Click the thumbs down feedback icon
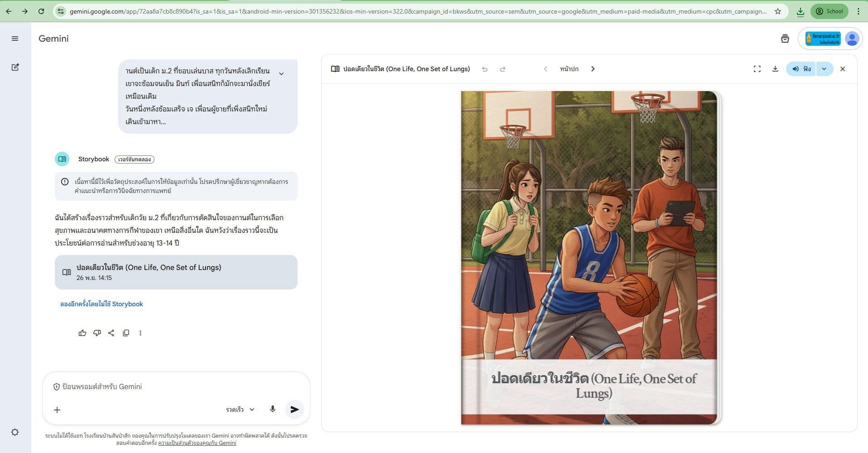The height and width of the screenshot is (453, 868). coord(97,333)
